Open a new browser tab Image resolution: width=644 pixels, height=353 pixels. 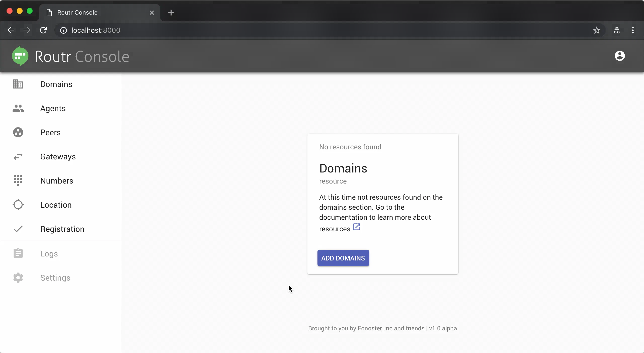pos(171,13)
